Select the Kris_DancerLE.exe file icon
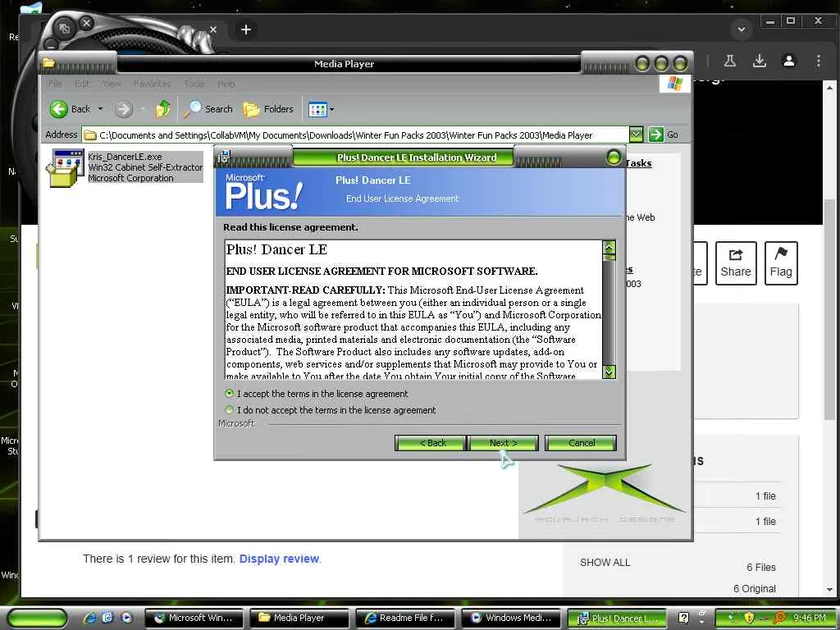 pos(66,167)
